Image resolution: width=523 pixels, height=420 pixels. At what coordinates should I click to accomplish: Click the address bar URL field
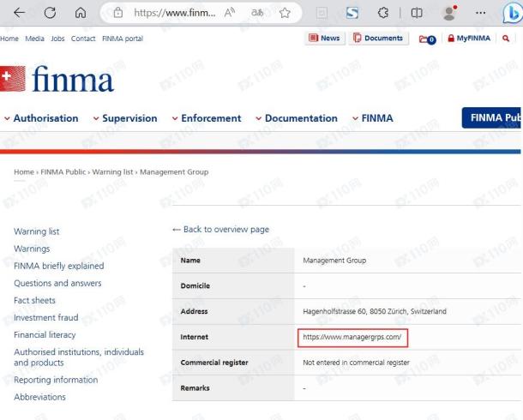[174, 13]
